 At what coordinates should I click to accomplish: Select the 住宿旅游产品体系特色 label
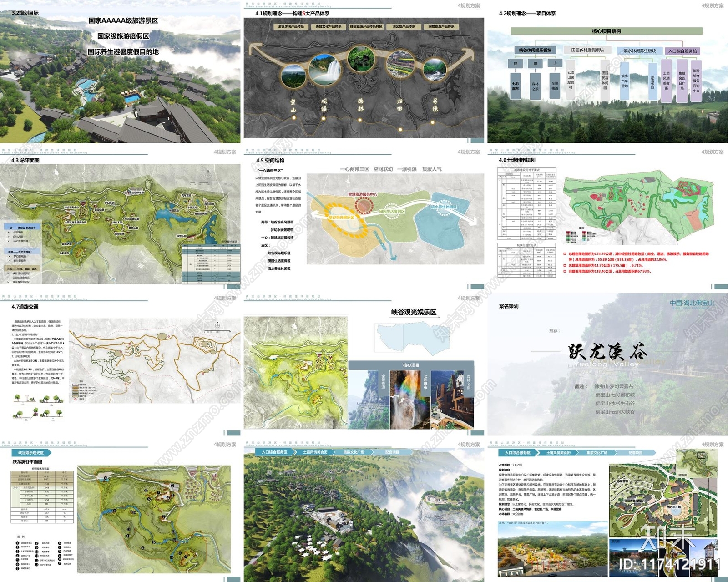[366, 26]
